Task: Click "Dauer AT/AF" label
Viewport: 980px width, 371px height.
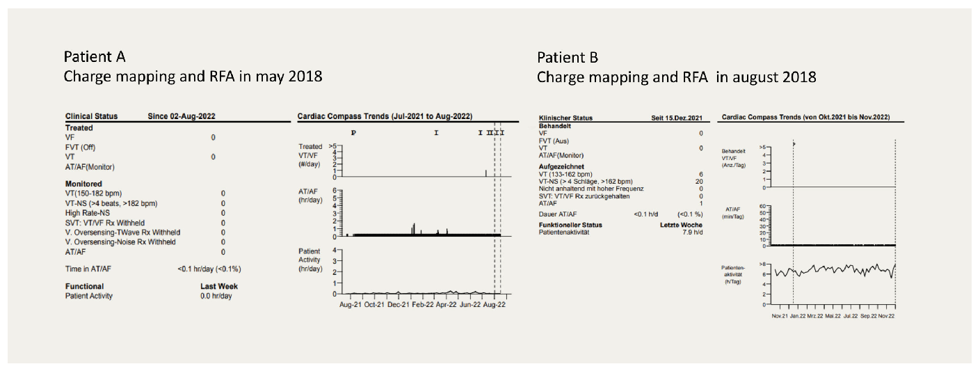Action: click(559, 213)
